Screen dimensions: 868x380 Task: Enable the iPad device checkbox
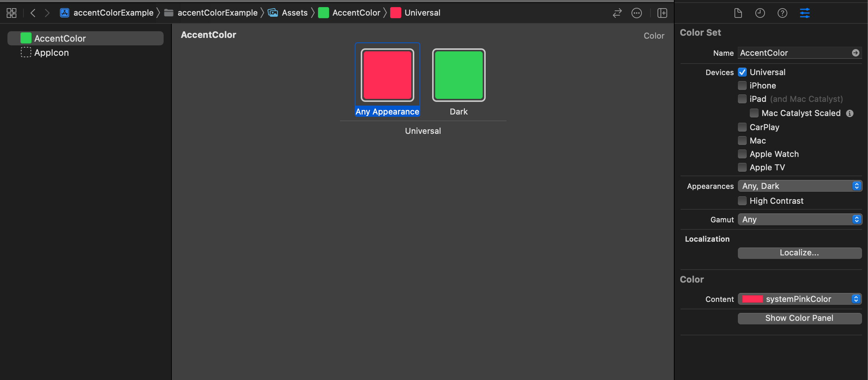pyautogui.click(x=742, y=99)
